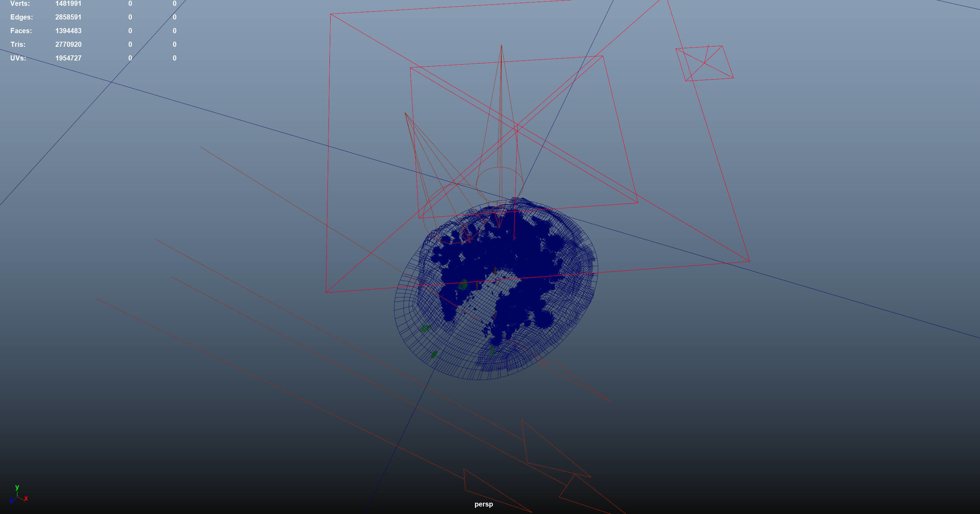
Task: Click the inner red frame's top-left corner
Action: click(x=410, y=68)
